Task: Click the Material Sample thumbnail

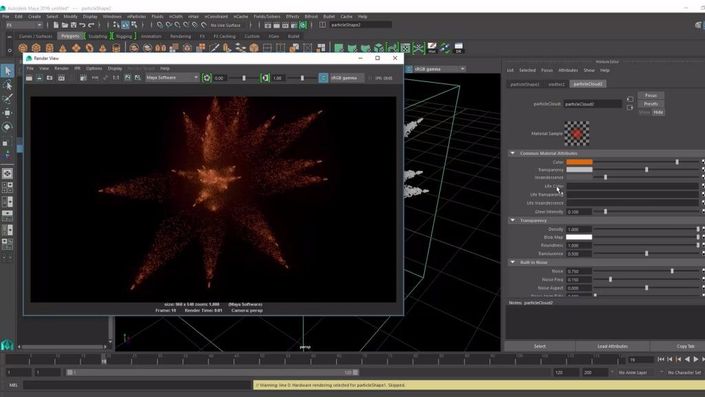Action: coord(577,133)
